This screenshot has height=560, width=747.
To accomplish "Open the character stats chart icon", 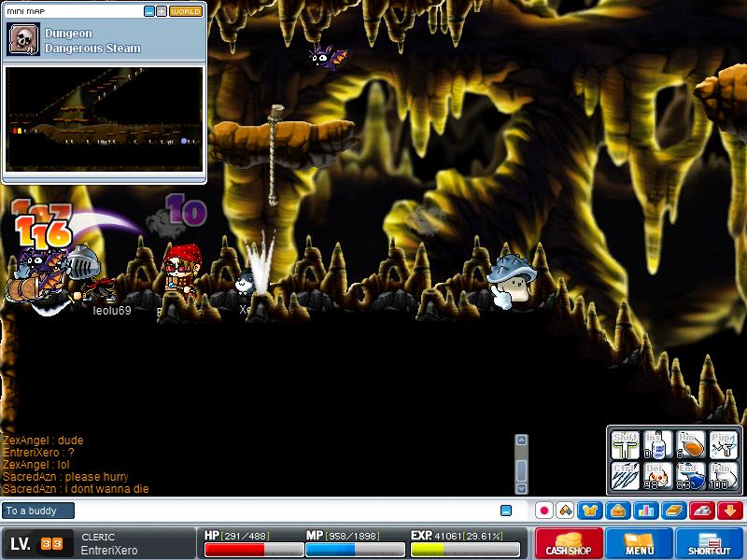I will (646, 511).
